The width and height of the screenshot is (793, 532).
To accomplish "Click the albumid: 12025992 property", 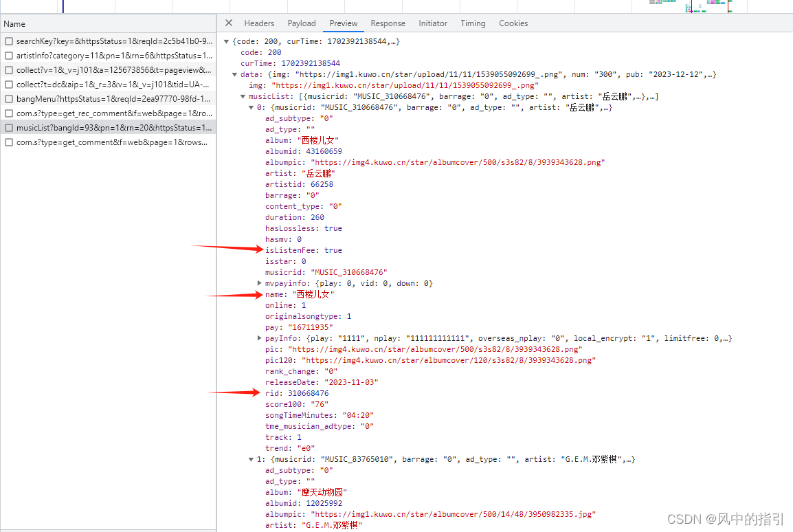I will tap(304, 504).
